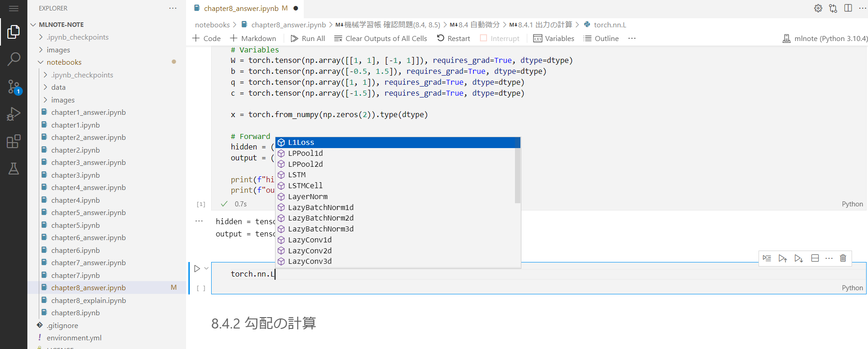Open the Run and Debug view
The width and height of the screenshot is (868, 349).
(14, 114)
